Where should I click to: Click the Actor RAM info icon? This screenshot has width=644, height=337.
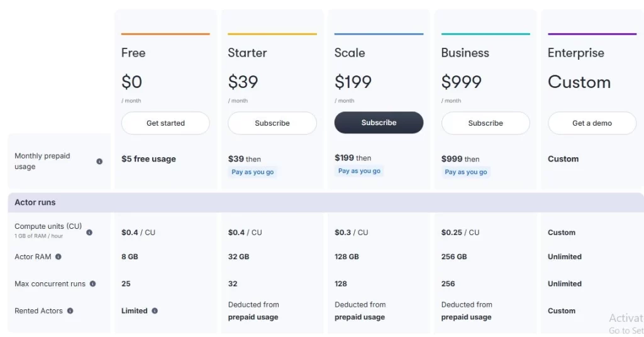58,257
